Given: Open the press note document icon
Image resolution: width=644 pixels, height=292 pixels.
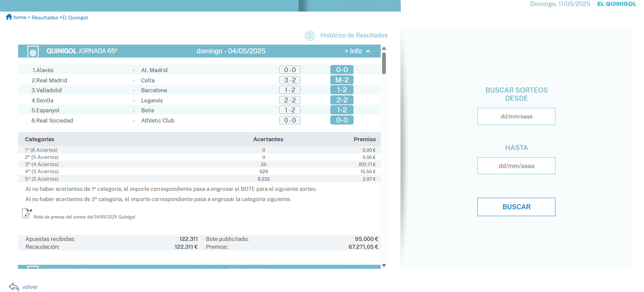Looking at the screenshot, I should 27,213.
